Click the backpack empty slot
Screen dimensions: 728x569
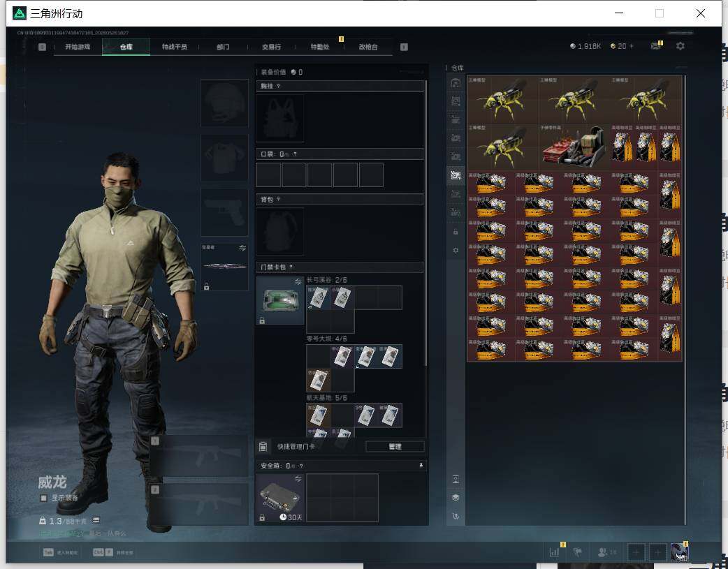tap(280, 231)
